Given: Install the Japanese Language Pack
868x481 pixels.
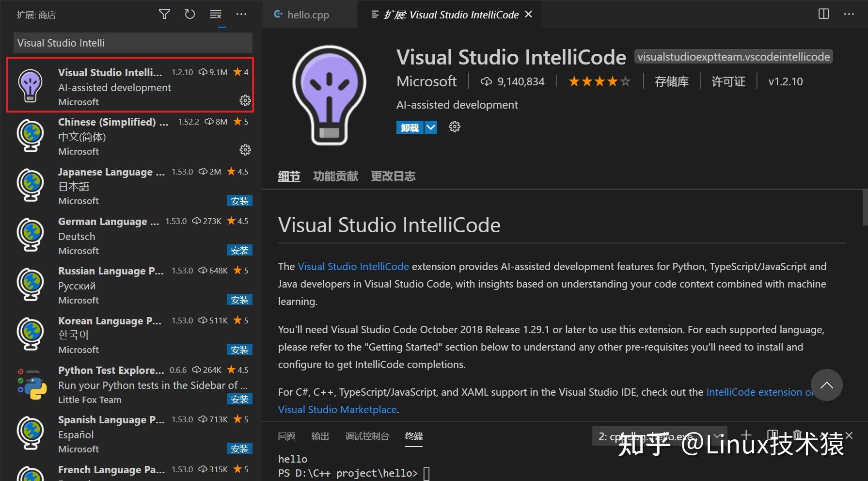Looking at the screenshot, I should pyautogui.click(x=239, y=200).
